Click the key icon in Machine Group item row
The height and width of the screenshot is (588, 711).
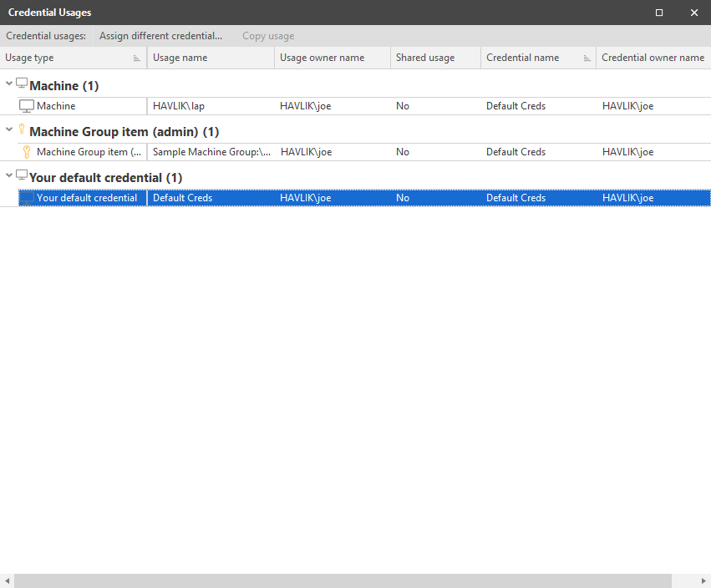27,152
